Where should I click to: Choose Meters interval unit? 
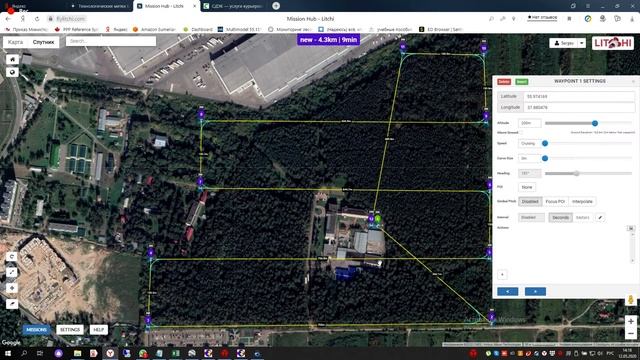tap(582, 218)
